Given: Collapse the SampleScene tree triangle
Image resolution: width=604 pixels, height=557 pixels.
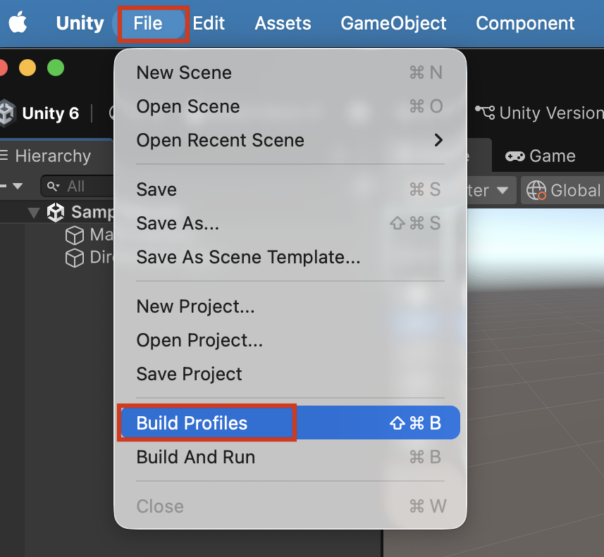Looking at the screenshot, I should (34, 212).
